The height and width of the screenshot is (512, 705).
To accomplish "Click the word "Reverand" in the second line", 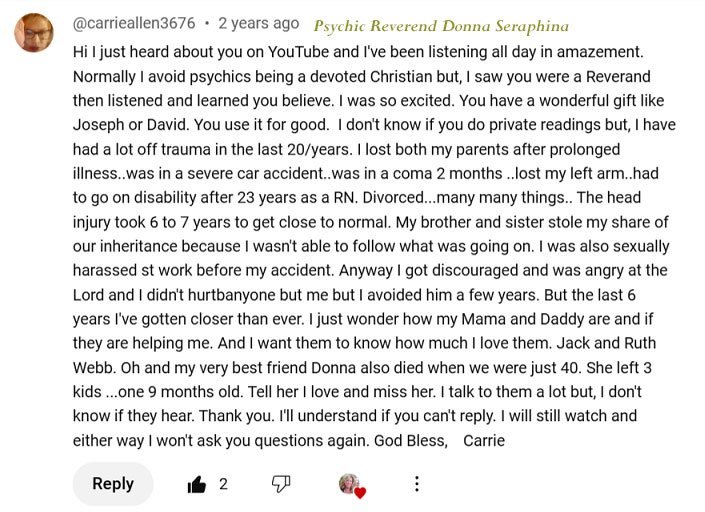I will pos(618,76).
